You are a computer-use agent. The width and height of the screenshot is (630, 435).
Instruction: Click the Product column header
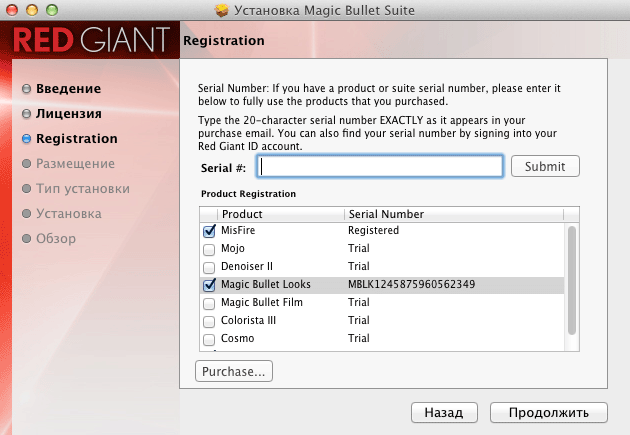click(280, 214)
